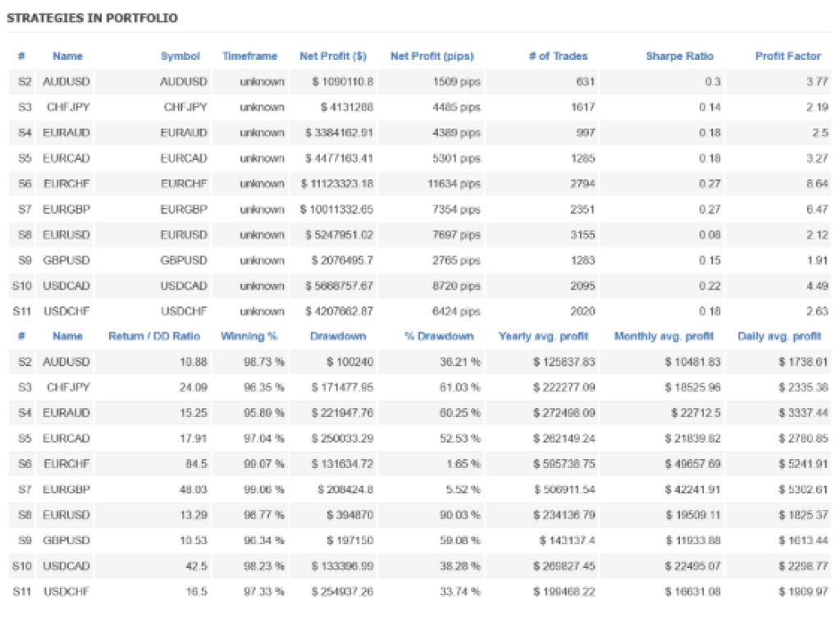Select the Net Profit (pips) header

(x=431, y=56)
